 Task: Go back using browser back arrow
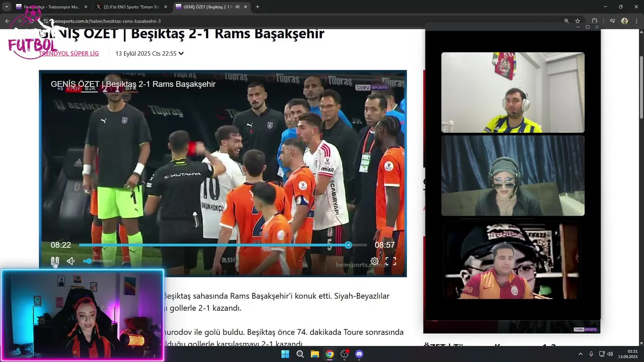7,21
